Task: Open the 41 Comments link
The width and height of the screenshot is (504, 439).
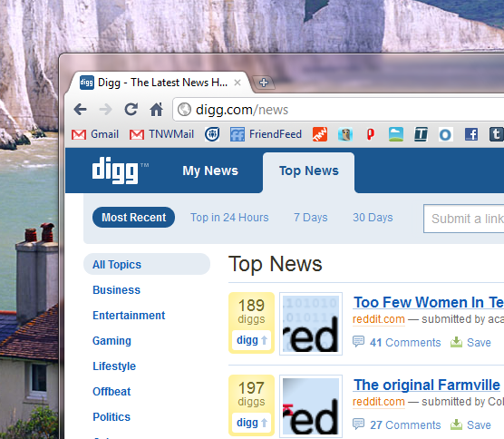Action: click(x=397, y=343)
